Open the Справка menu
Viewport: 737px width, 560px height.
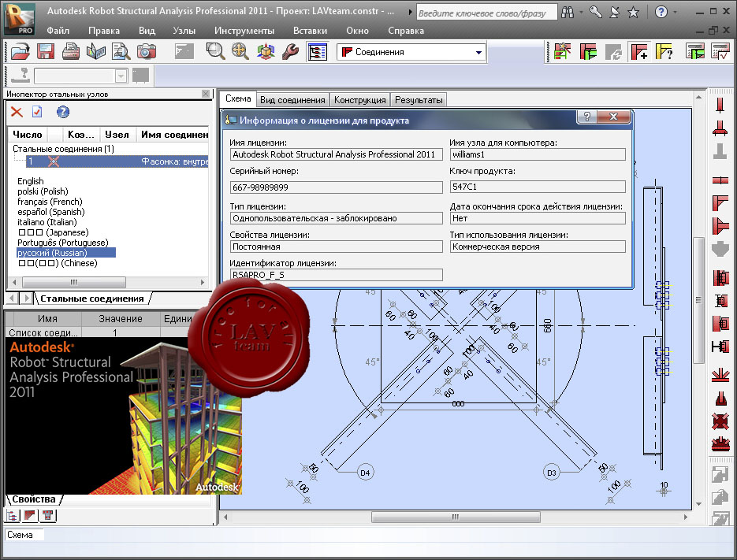click(x=406, y=31)
